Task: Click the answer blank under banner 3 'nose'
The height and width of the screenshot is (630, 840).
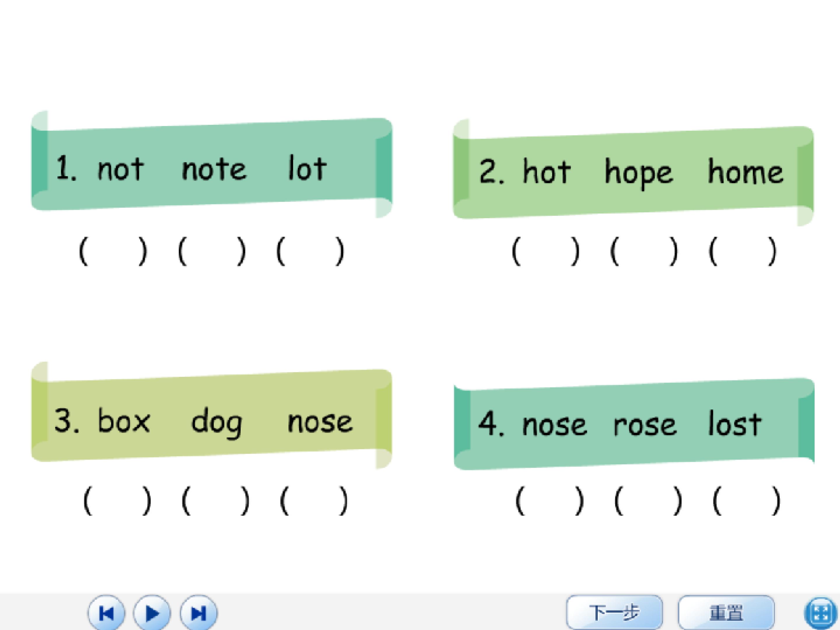Action: [x=314, y=501]
